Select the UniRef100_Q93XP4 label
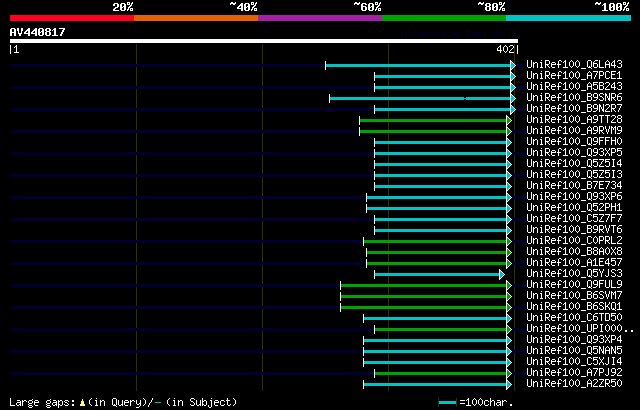Viewport: 640px width, 410px height. (x=574, y=340)
